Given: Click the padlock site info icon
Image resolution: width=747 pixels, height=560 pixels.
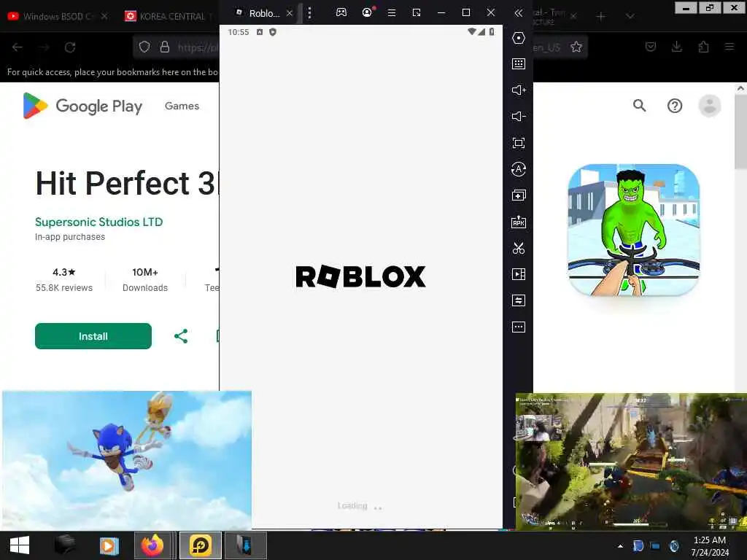Looking at the screenshot, I should click(x=164, y=47).
